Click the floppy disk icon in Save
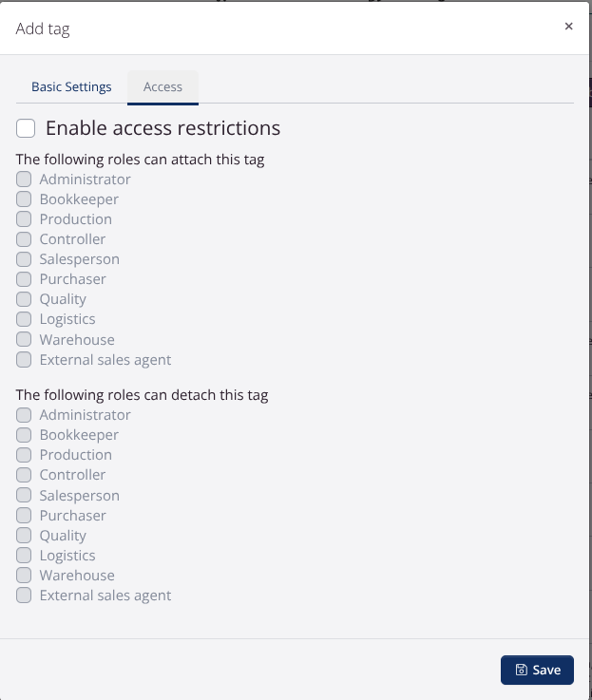Image resolution: width=592 pixels, height=700 pixels. (x=521, y=670)
